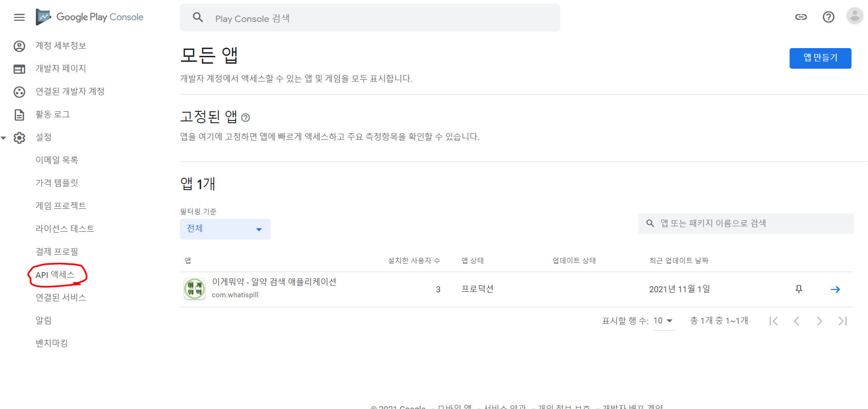Screen dimensions: 868x409
Task: Open 가격 템플릿 settings item
Action: (57, 183)
